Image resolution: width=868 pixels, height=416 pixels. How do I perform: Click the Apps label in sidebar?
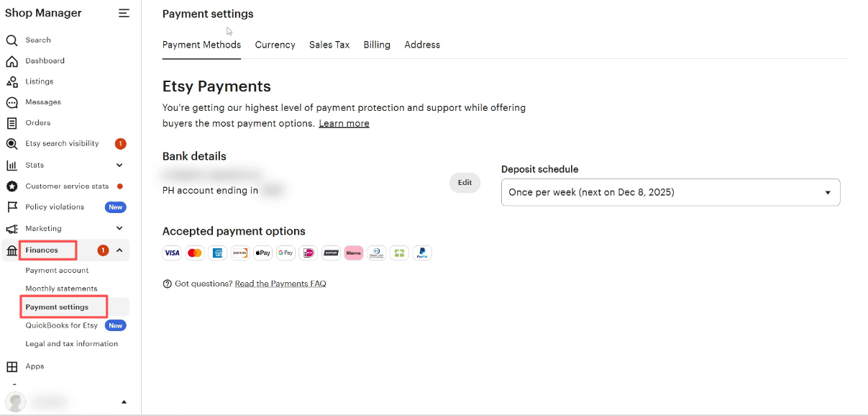[35, 367]
